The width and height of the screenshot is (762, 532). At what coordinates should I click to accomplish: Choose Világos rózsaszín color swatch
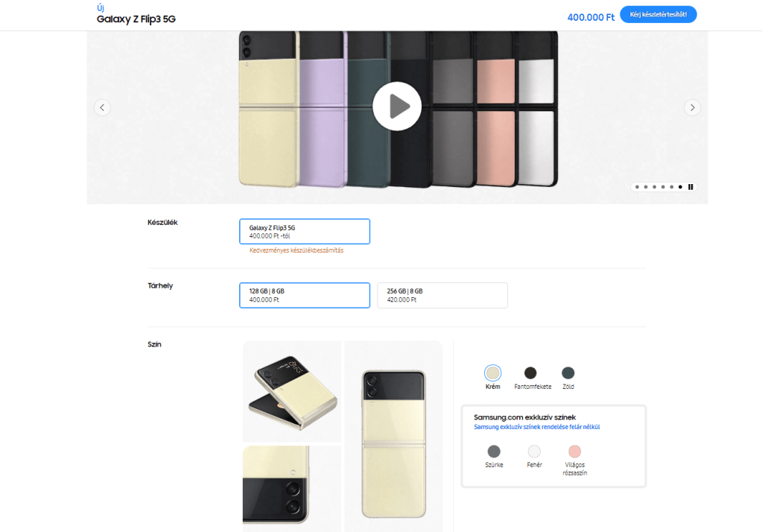tap(574, 452)
